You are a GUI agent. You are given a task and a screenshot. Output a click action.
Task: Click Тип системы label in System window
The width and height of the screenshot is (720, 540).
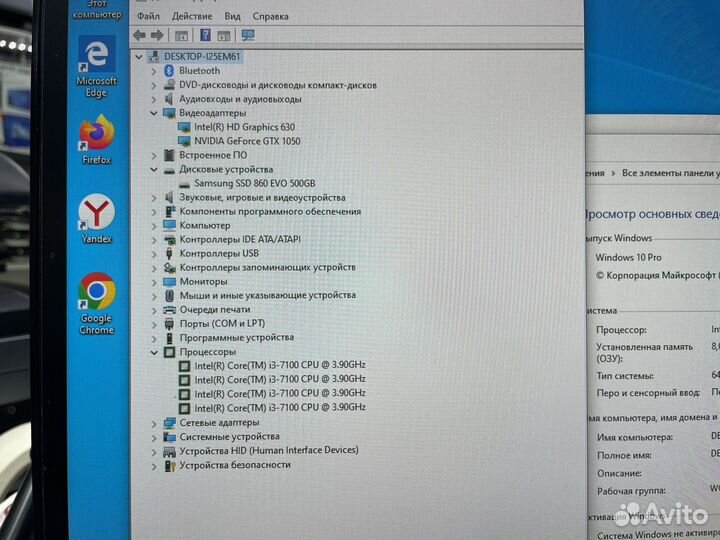click(624, 376)
